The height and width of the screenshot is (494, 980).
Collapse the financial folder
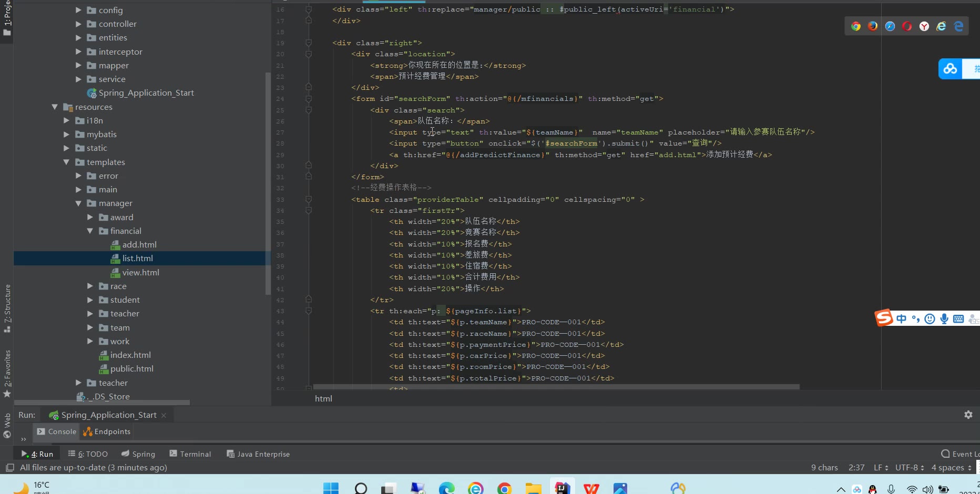(x=90, y=231)
